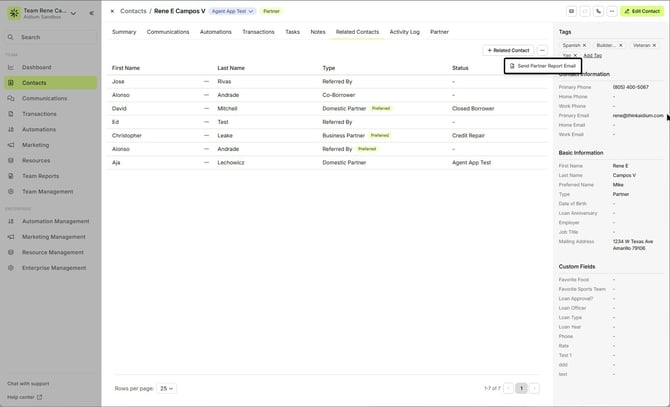
Task: Click the Edit Contact button
Action: coord(641,11)
